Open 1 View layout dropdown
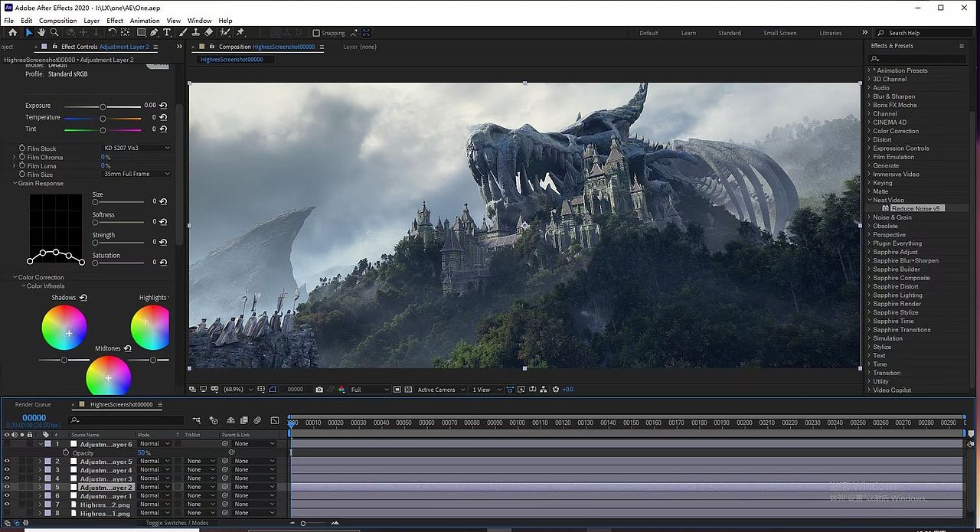Viewport: 980px width, 532px height. pyautogui.click(x=487, y=390)
